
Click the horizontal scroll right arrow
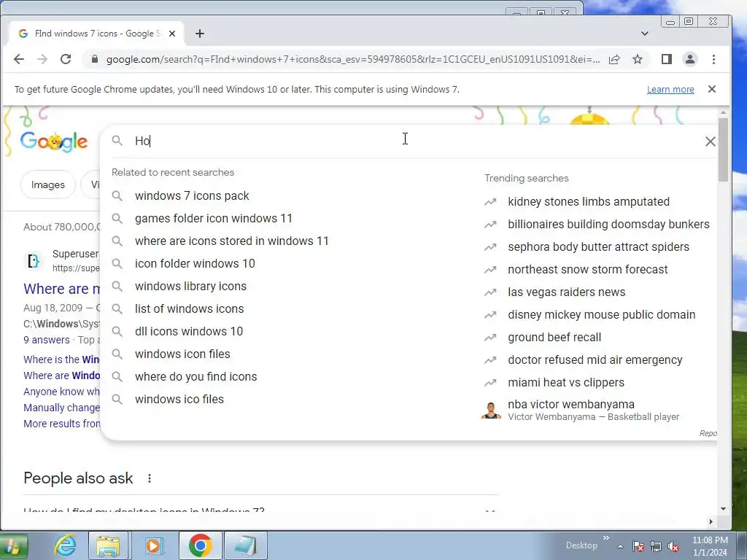tap(711, 521)
